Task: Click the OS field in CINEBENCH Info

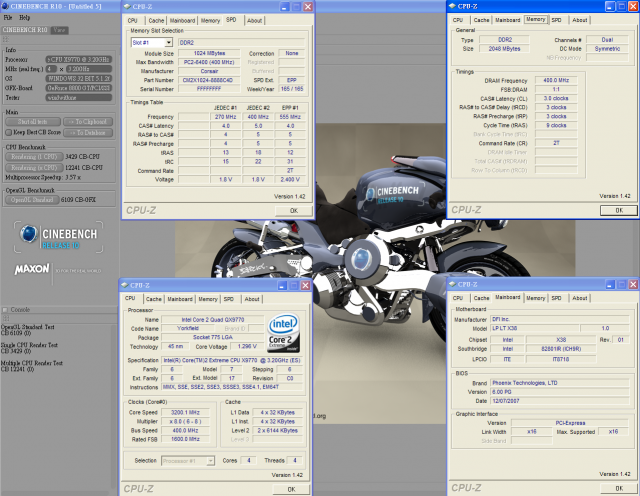Action: (x=78, y=78)
